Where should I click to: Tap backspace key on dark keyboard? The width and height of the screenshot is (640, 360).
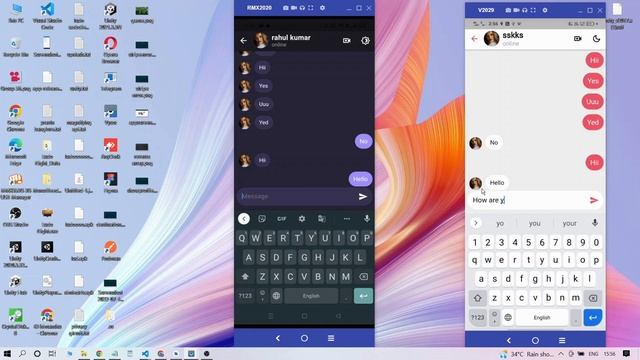point(363,277)
